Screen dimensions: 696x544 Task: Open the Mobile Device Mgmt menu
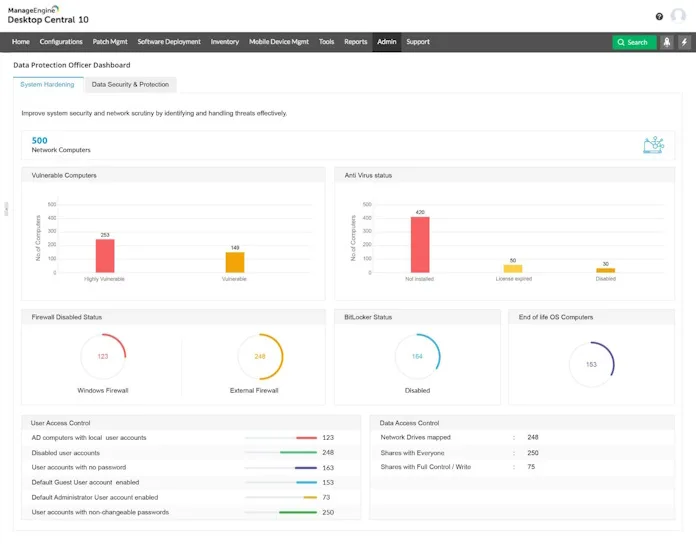pyautogui.click(x=279, y=42)
